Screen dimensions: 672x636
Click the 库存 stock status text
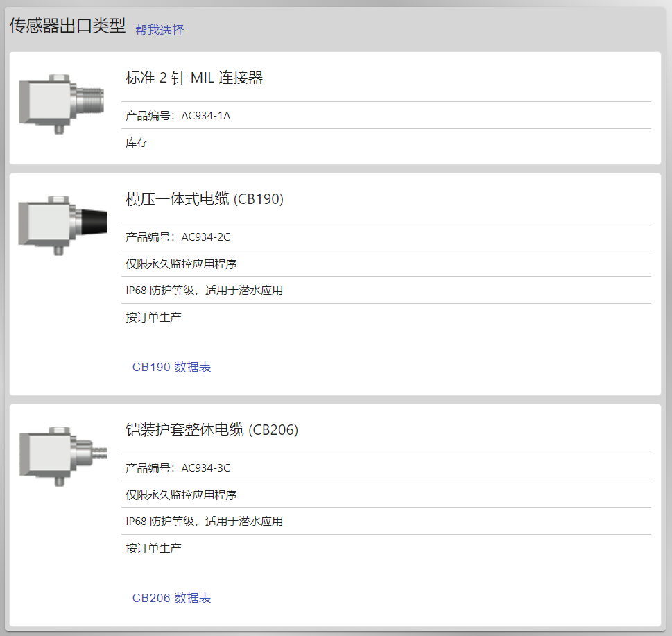pos(137,143)
